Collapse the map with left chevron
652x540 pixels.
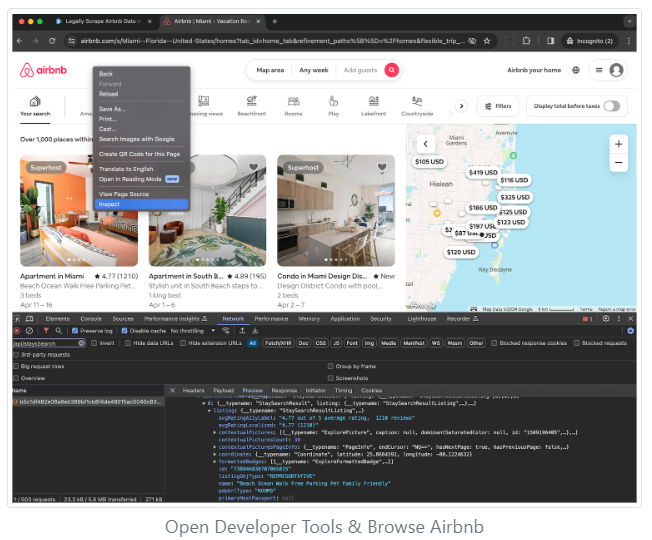(425, 144)
